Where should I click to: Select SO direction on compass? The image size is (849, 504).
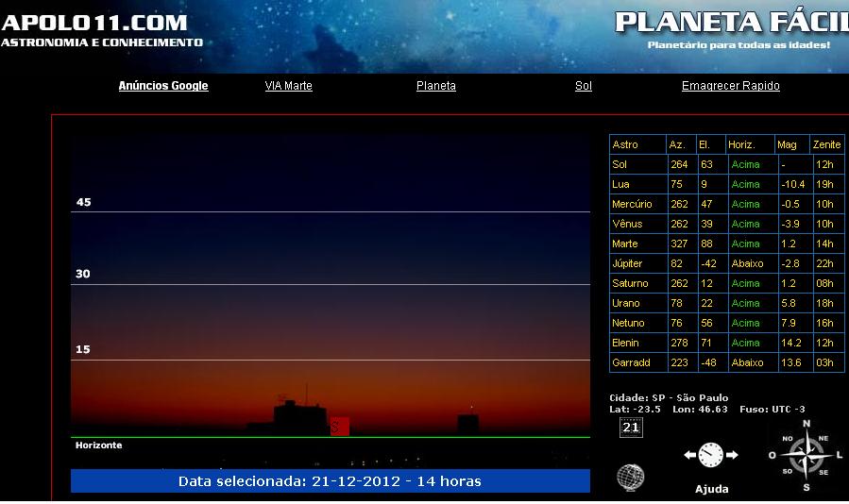click(x=788, y=471)
